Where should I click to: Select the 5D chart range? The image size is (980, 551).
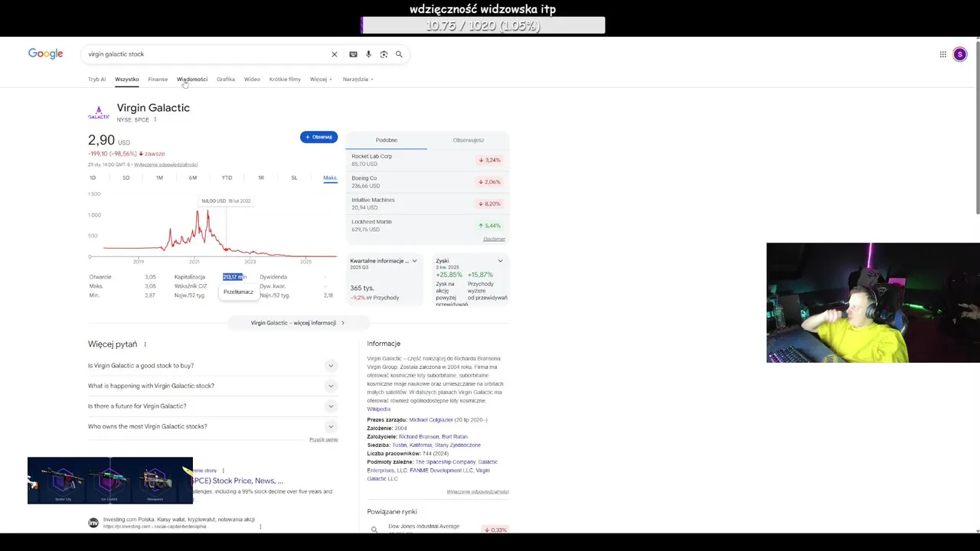click(x=126, y=178)
